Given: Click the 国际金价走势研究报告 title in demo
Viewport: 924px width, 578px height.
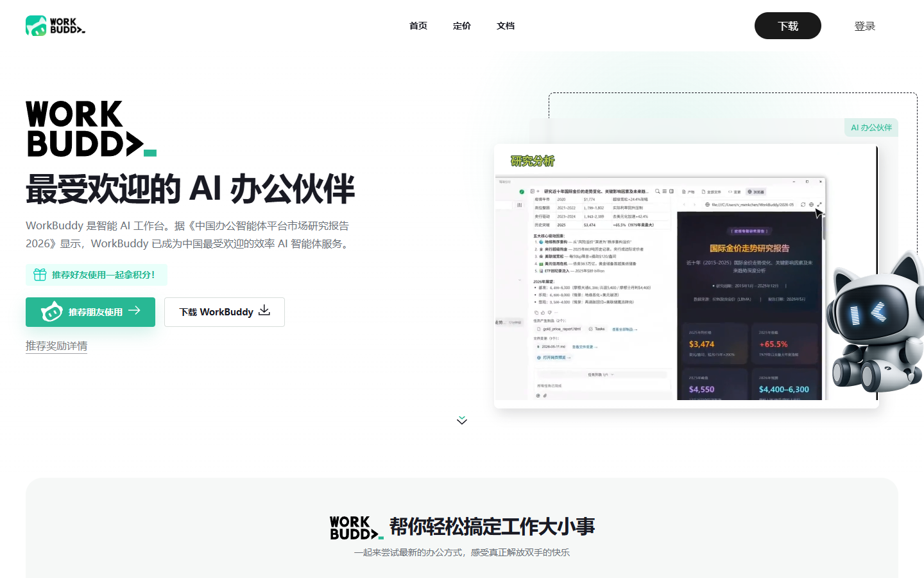Looking at the screenshot, I should [x=749, y=249].
